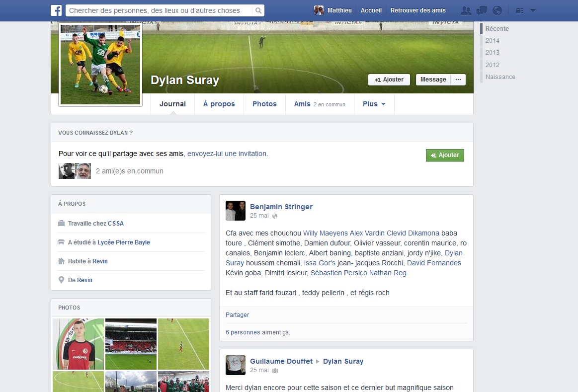The height and width of the screenshot is (392, 578).
Task: Open photo of player in red jersey
Action: tap(78, 344)
